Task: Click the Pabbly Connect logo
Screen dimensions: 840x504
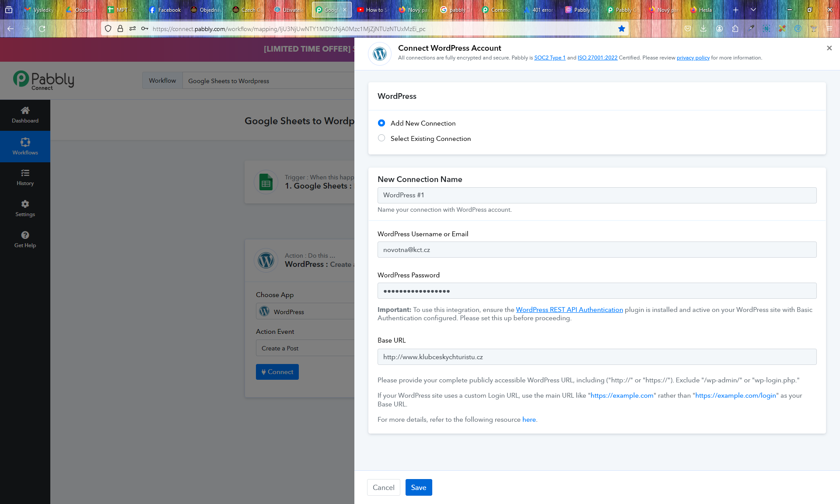Action: pos(43,80)
